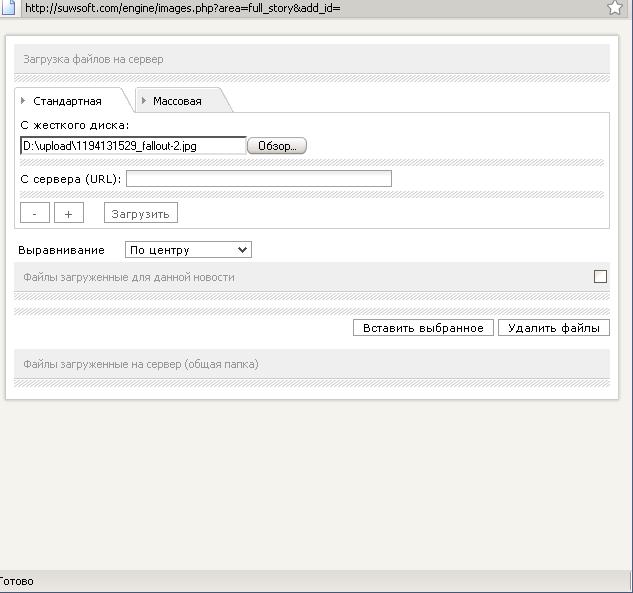Click the Обзор... browse button

277,146
